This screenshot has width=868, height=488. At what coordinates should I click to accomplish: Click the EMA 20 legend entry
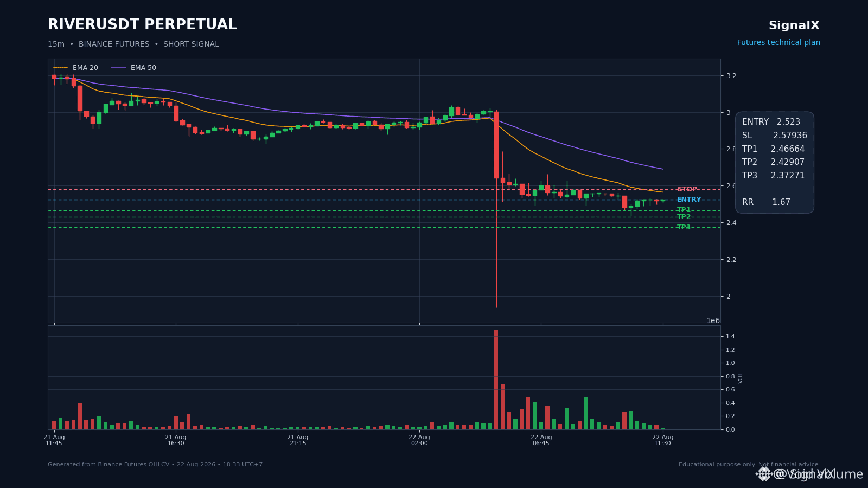76,68
